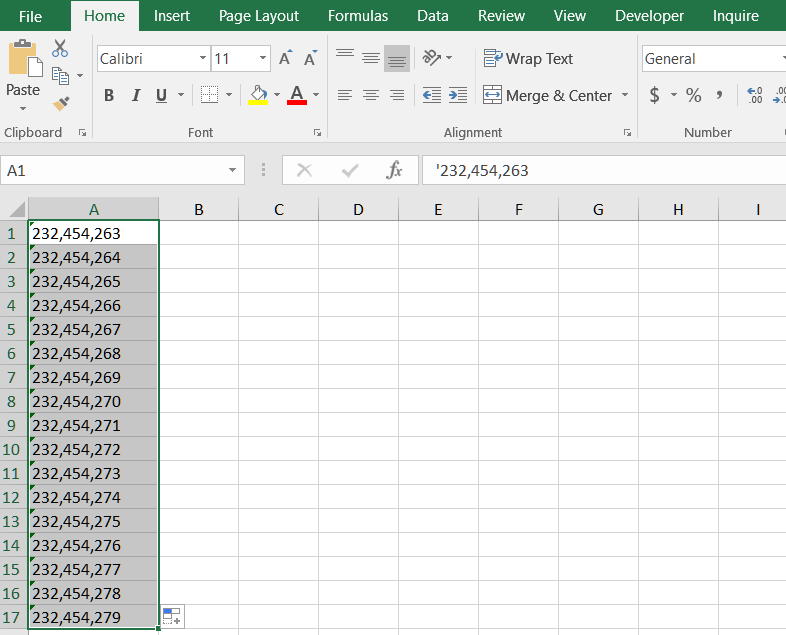
Task: Open the Calibri font name dropdown
Action: (x=203, y=59)
